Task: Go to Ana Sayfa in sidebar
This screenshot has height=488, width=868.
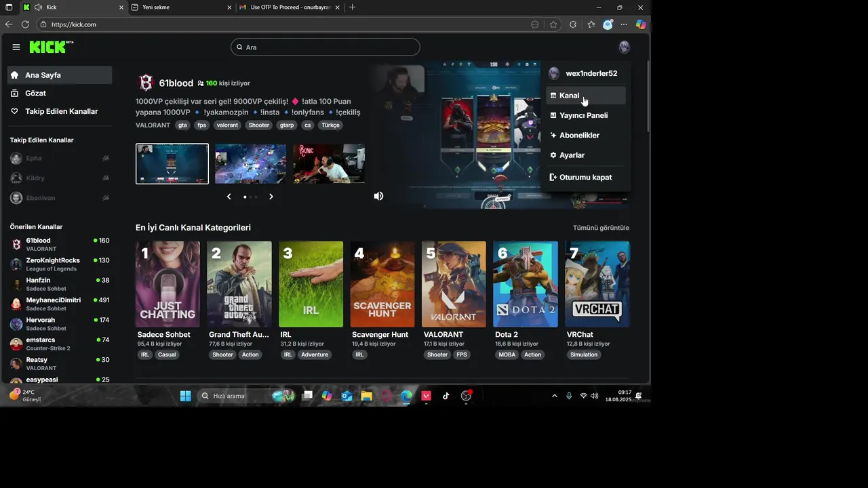Action: click(60, 75)
